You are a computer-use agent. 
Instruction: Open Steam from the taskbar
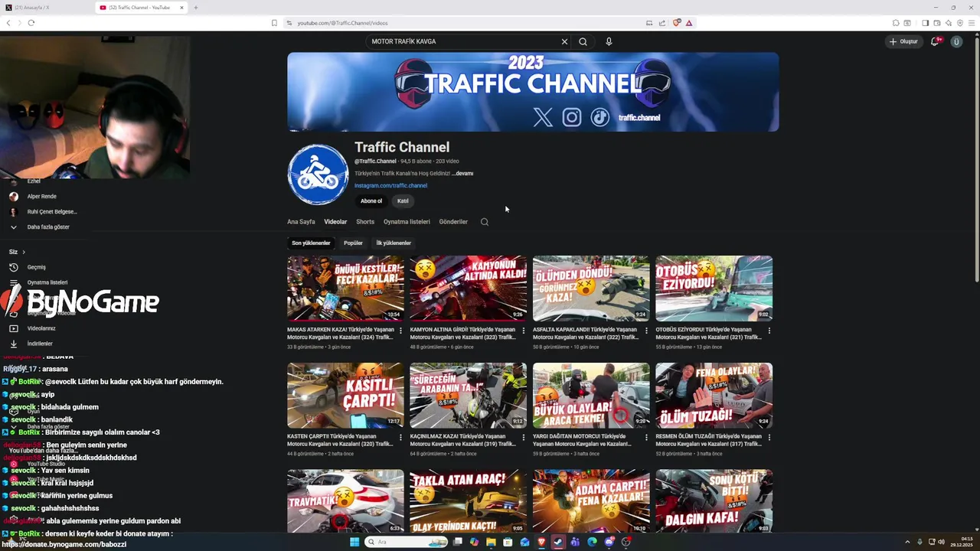point(558,542)
